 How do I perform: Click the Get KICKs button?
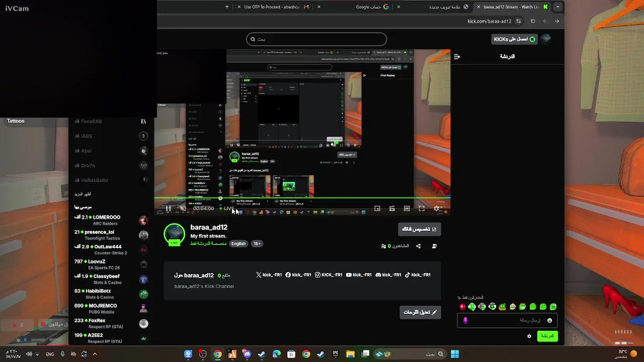(514, 39)
